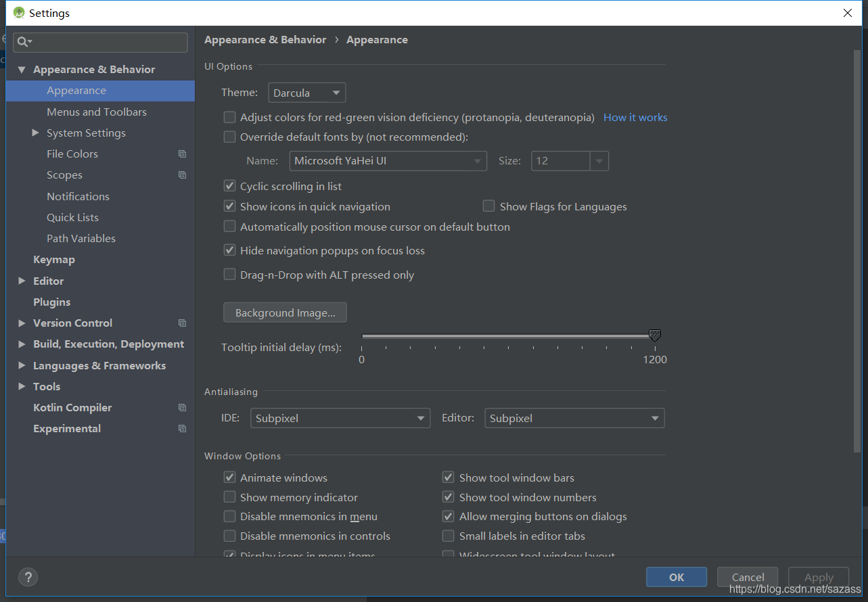
Task: Click project-level icon beside Experimental
Action: [182, 429]
